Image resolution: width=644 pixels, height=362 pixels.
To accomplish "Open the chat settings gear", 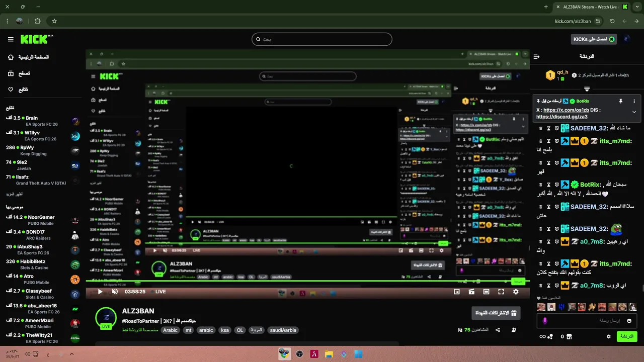I will pyautogui.click(x=609, y=336).
